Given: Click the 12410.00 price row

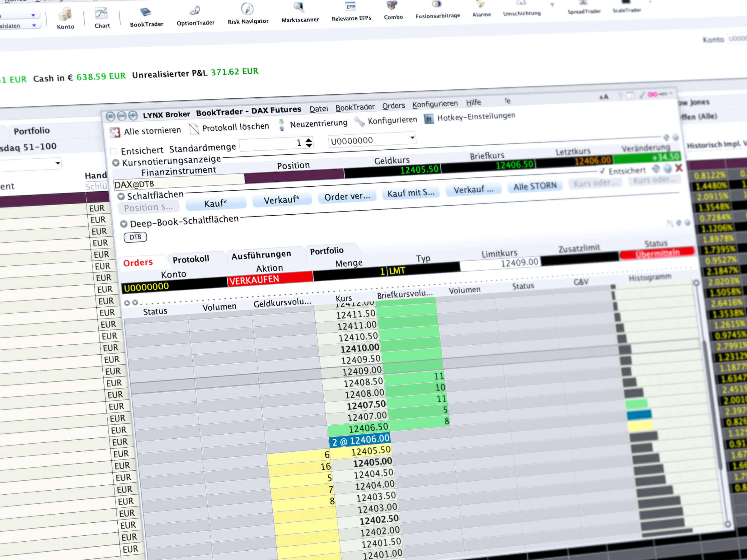Looking at the screenshot, I should point(349,348).
